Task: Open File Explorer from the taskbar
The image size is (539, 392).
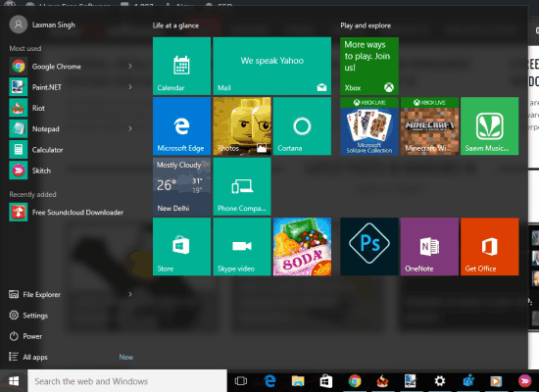Action: pyautogui.click(x=298, y=381)
